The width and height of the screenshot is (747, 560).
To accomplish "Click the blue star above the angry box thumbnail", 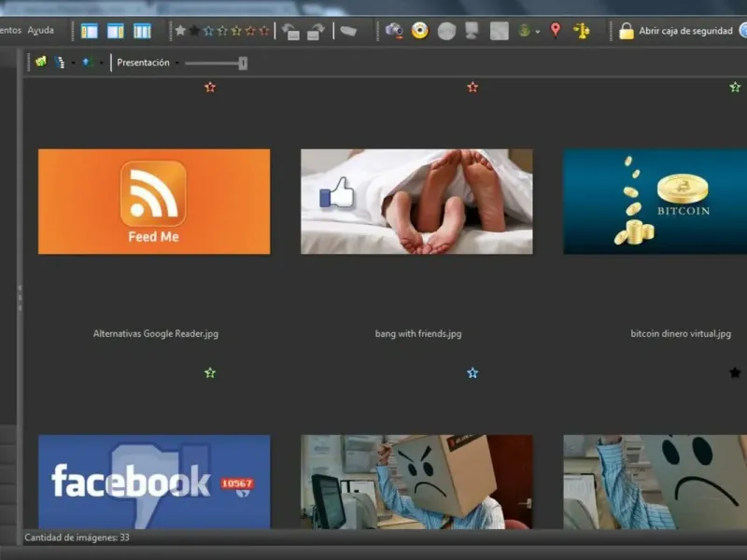I will point(472,372).
